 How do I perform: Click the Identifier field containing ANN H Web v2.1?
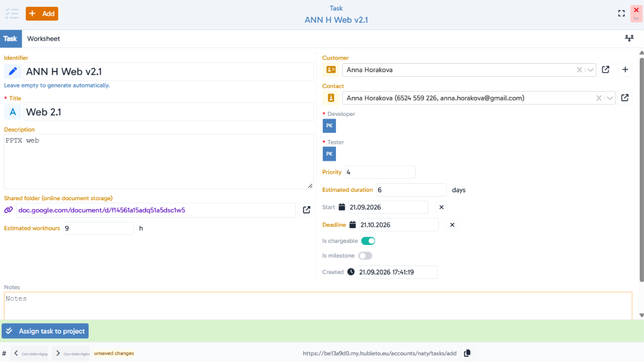coord(169,72)
